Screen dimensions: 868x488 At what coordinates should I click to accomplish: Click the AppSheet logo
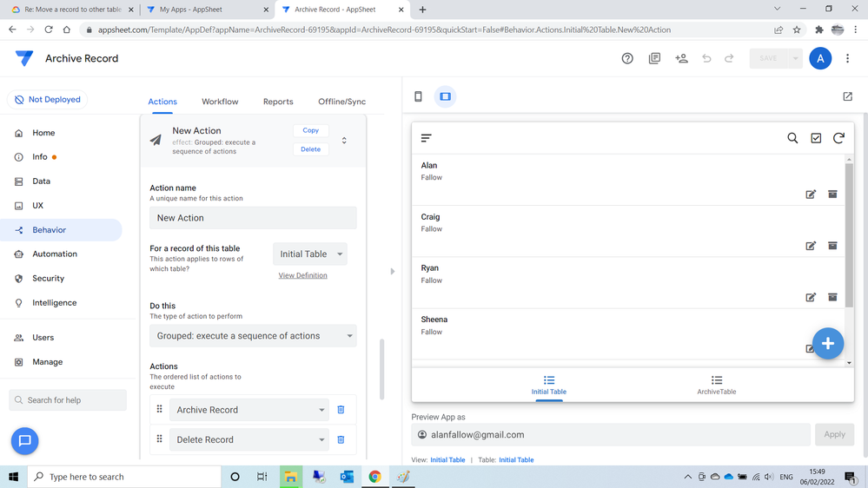[x=24, y=58]
